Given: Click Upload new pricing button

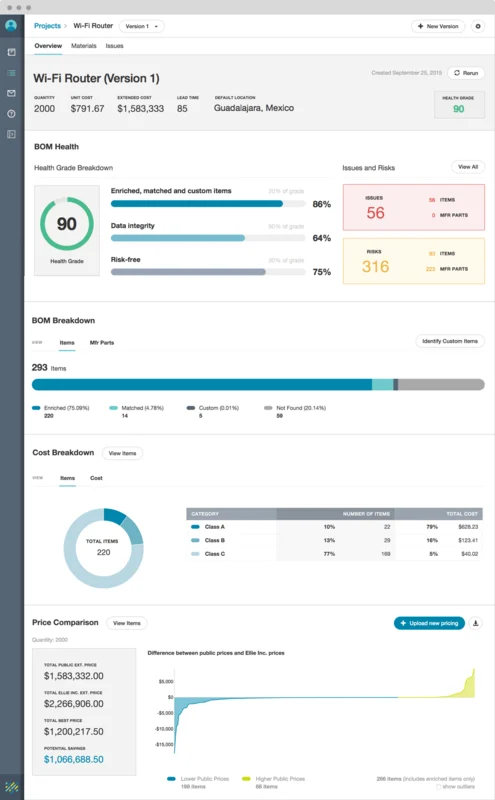Looking at the screenshot, I should point(429,623).
